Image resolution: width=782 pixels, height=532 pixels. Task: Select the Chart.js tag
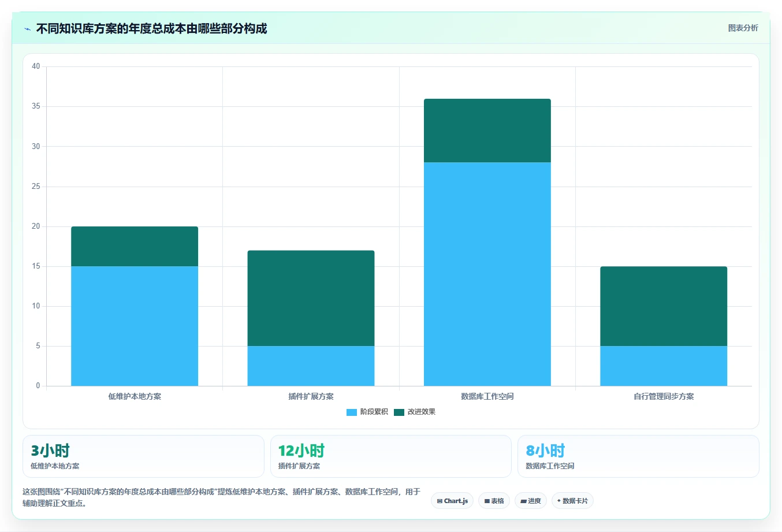[x=452, y=501]
